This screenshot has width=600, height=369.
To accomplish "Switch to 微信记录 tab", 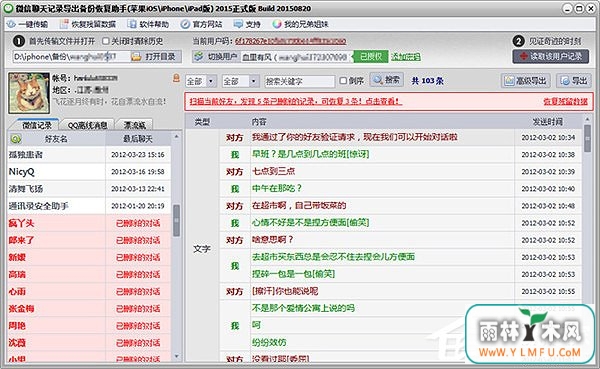I will [x=37, y=125].
